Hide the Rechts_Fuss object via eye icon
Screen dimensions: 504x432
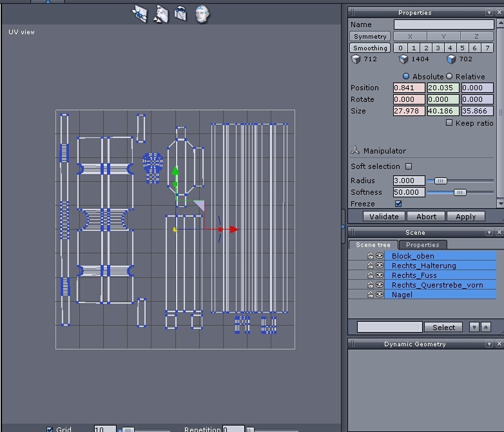click(x=380, y=275)
